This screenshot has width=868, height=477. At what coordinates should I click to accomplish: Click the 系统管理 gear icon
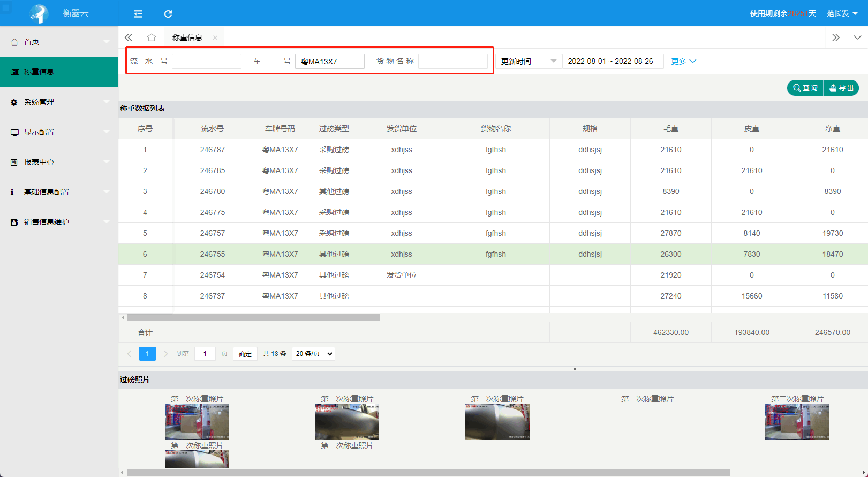[x=14, y=102]
